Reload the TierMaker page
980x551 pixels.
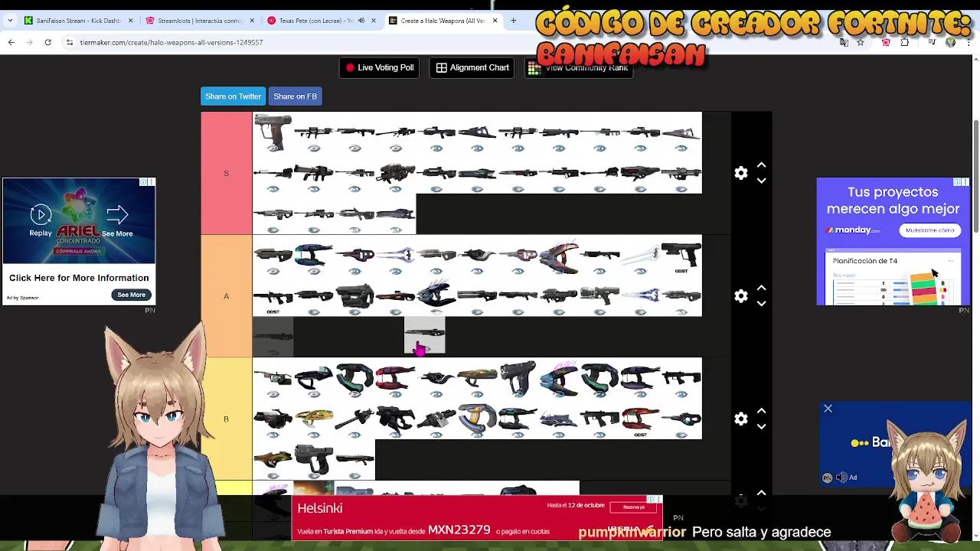(x=47, y=42)
